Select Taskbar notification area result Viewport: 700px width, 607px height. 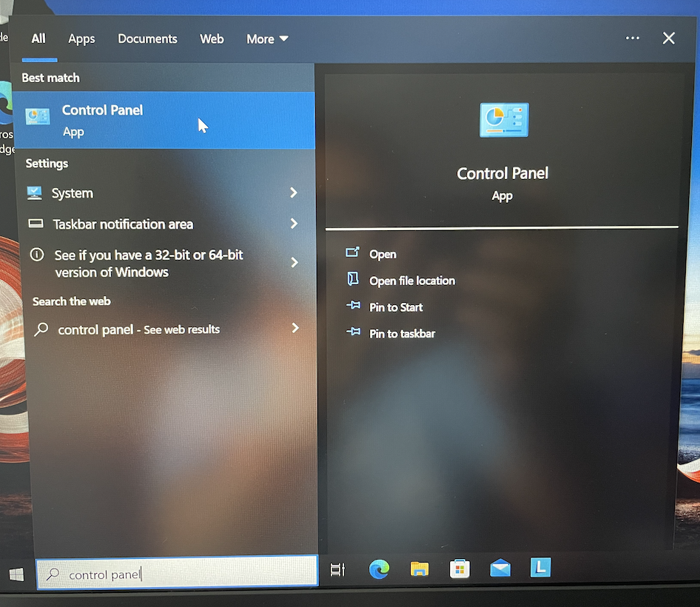pos(164,224)
